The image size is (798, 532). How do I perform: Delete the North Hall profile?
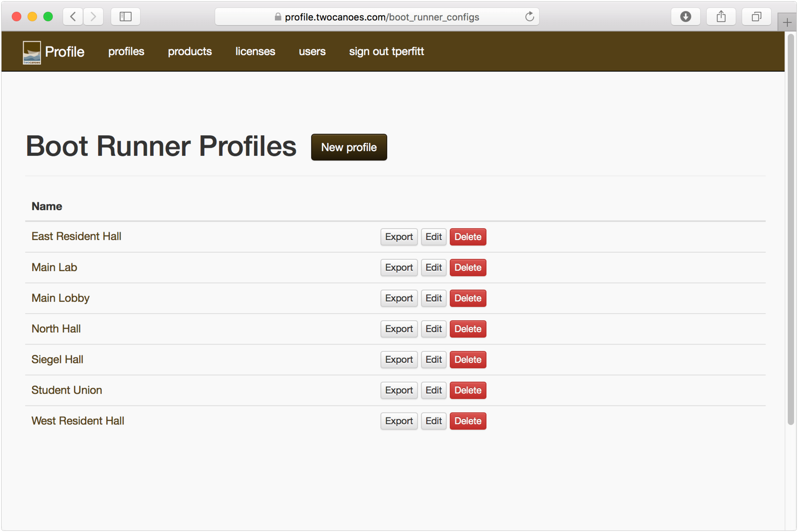[468, 329]
